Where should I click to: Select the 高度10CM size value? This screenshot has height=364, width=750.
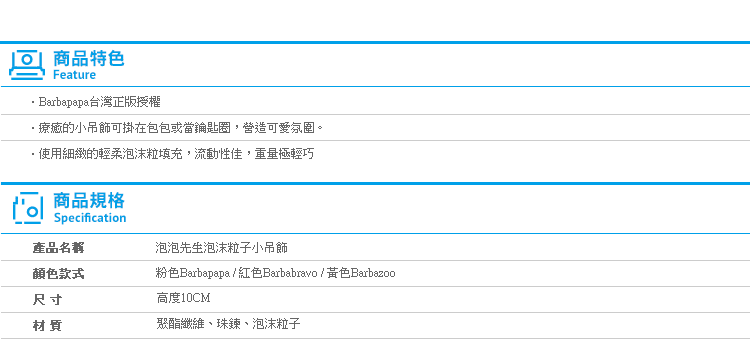(x=183, y=298)
